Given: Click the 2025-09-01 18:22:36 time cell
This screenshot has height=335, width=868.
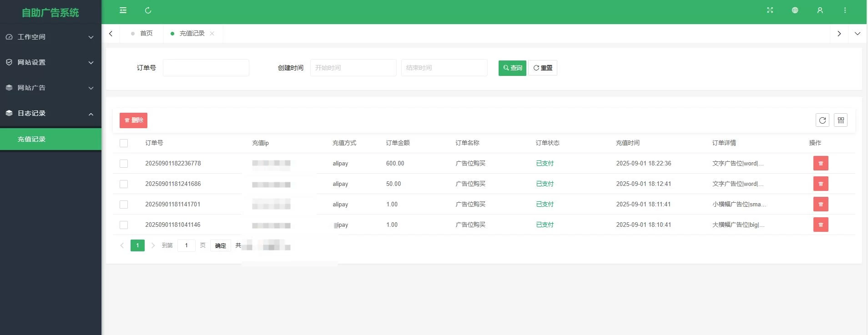Looking at the screenshot, I should pos(644,163).
